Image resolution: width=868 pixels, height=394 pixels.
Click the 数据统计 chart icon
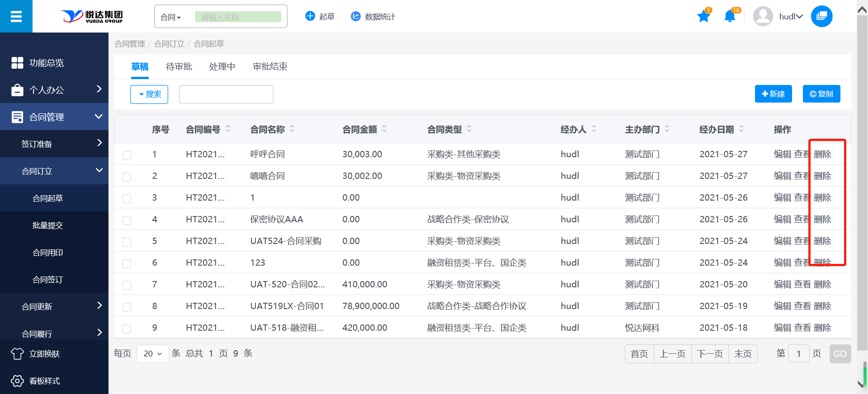(356, 17)
